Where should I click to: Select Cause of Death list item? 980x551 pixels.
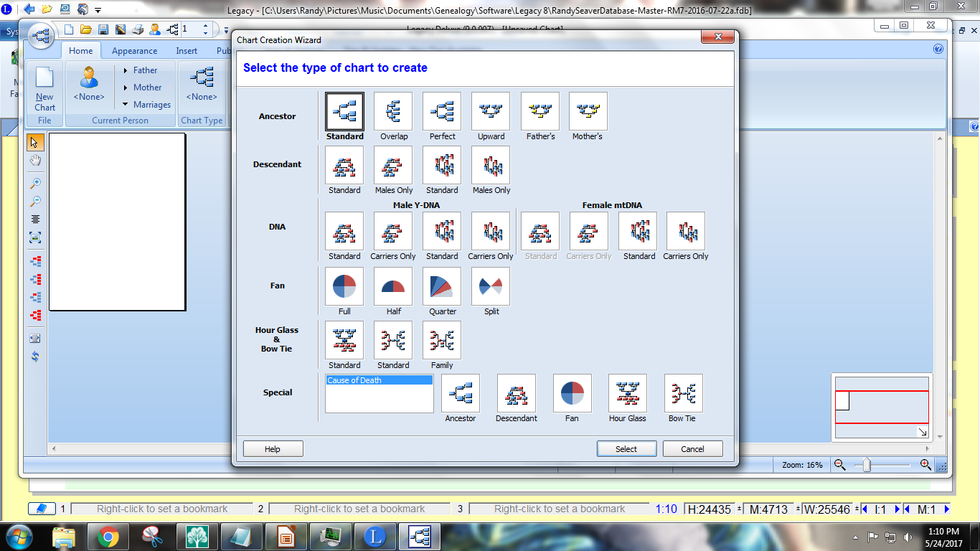tap(379, 380)
